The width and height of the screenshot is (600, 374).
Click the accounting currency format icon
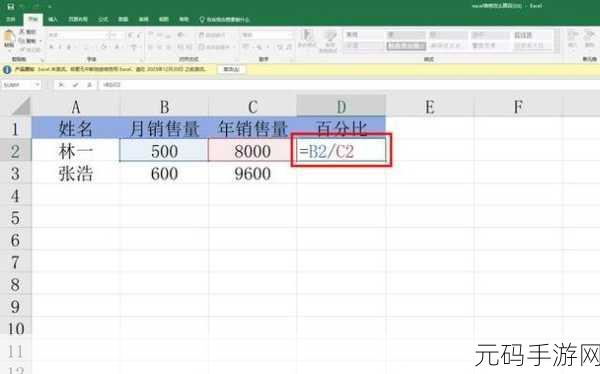click(246, 47)
